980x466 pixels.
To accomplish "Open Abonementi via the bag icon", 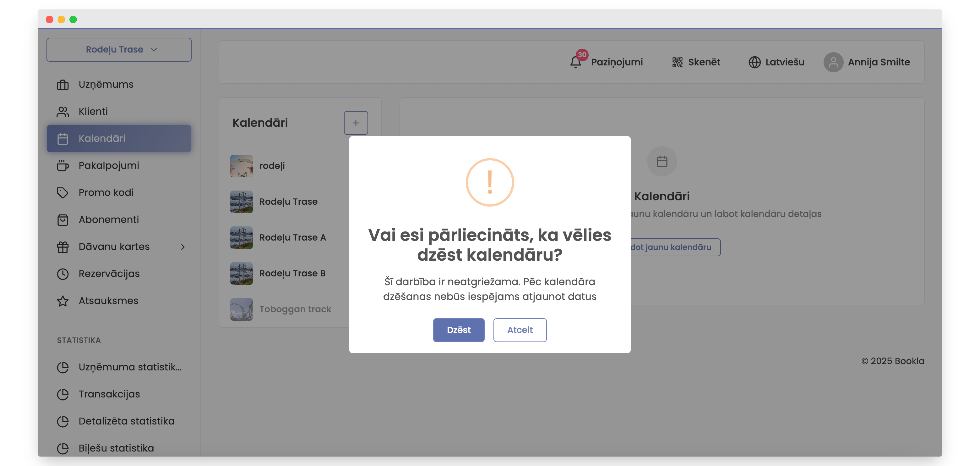I will 63,220.
